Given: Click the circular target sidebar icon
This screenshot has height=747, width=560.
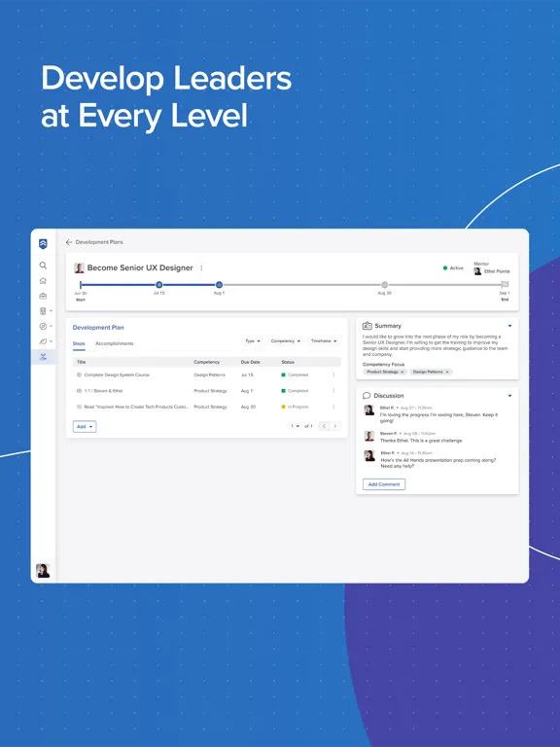Looking at the screenshot, I should [43, 327].
